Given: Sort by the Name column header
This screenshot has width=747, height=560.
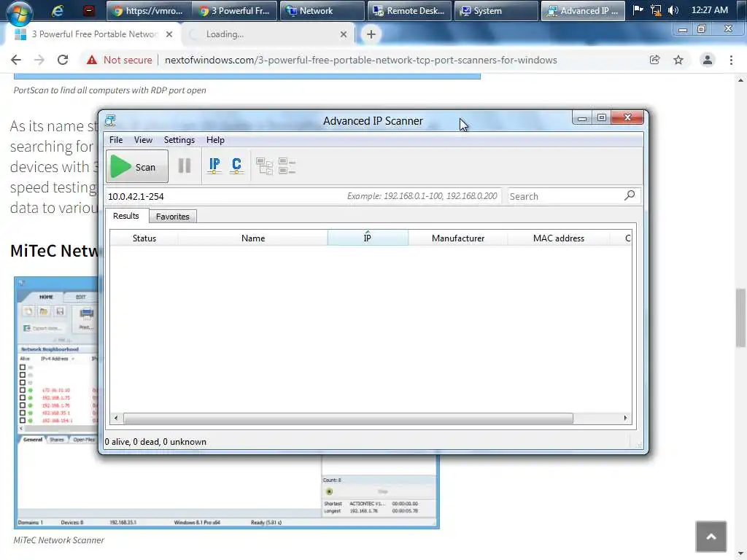Looking at the screenshot, I should tap(253, 238).
